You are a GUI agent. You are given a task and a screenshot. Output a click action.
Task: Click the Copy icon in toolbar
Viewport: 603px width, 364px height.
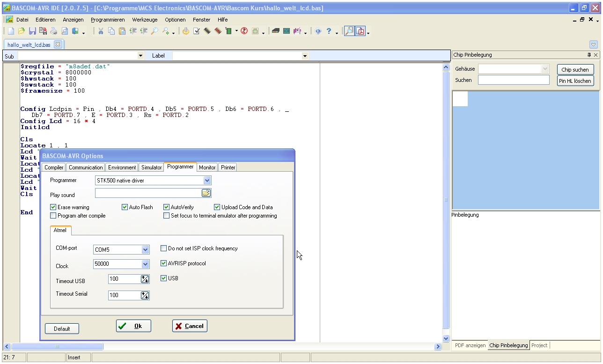[x=111, y=31]
